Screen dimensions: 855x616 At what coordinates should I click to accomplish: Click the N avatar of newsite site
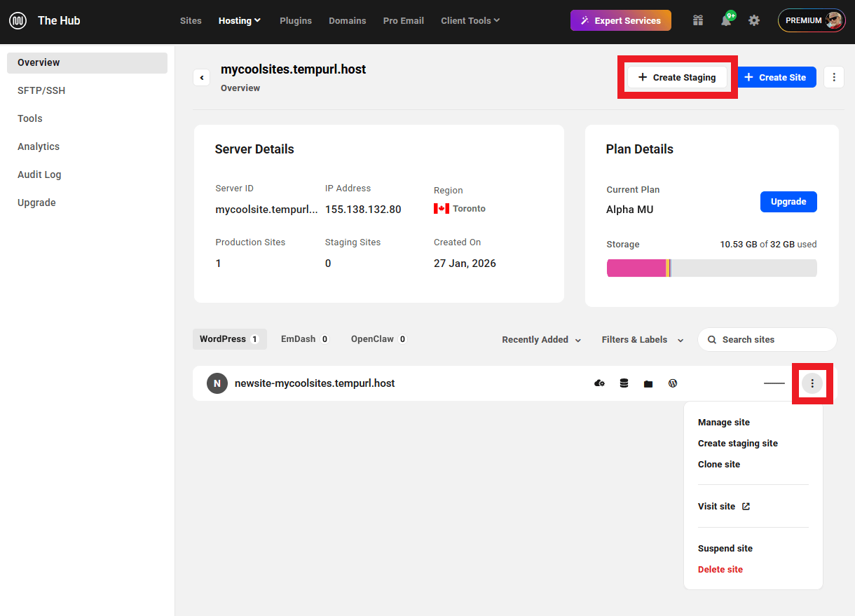pyautogui.click(x=217, y=383)
